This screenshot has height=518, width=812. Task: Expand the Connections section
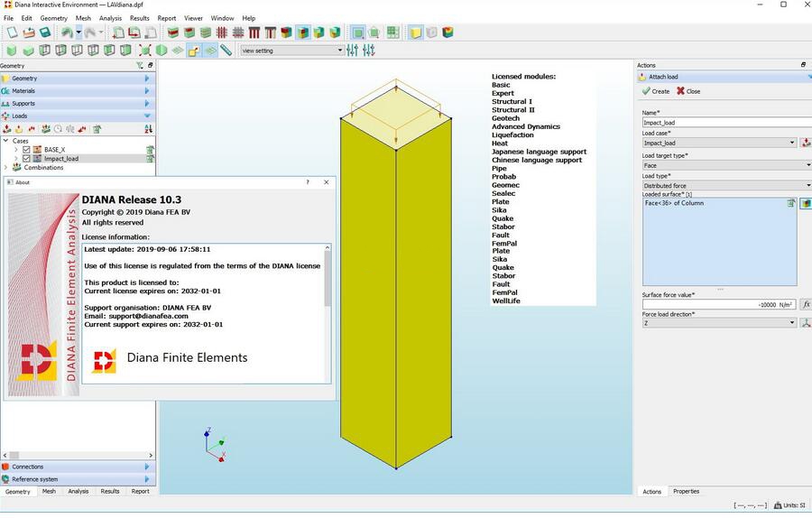click(147, 467)
